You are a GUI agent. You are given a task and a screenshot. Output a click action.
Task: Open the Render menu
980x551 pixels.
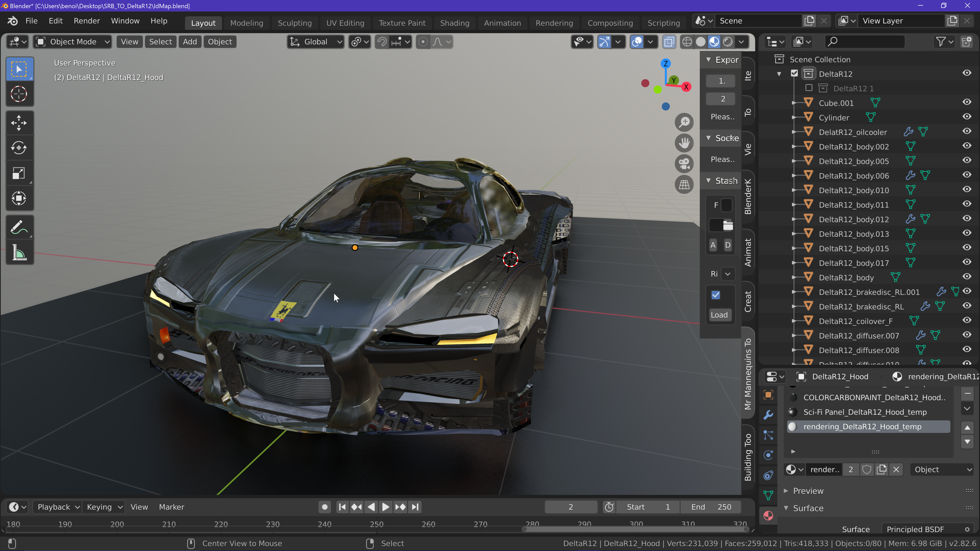87,21
